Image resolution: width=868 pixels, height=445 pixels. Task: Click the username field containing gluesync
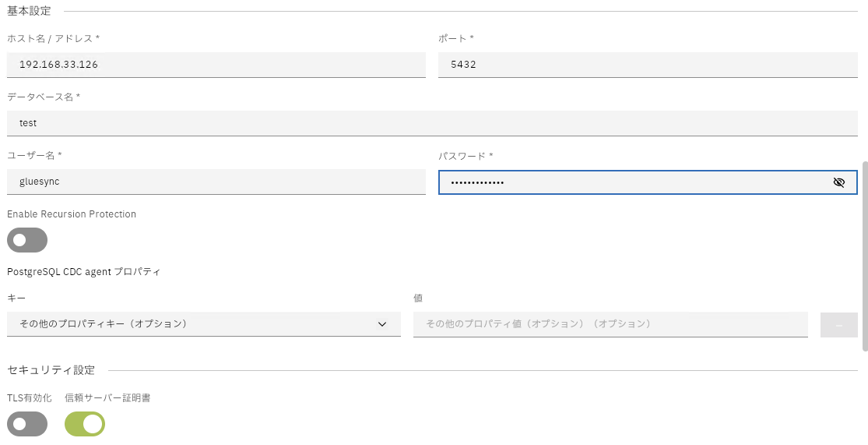click(x=216, y=182)
